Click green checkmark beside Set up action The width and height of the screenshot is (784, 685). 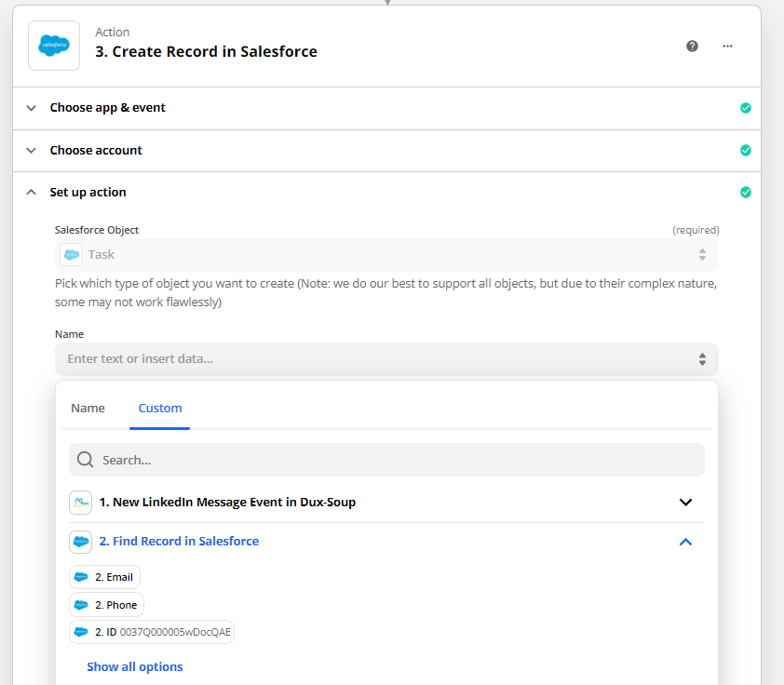[746, 193]
